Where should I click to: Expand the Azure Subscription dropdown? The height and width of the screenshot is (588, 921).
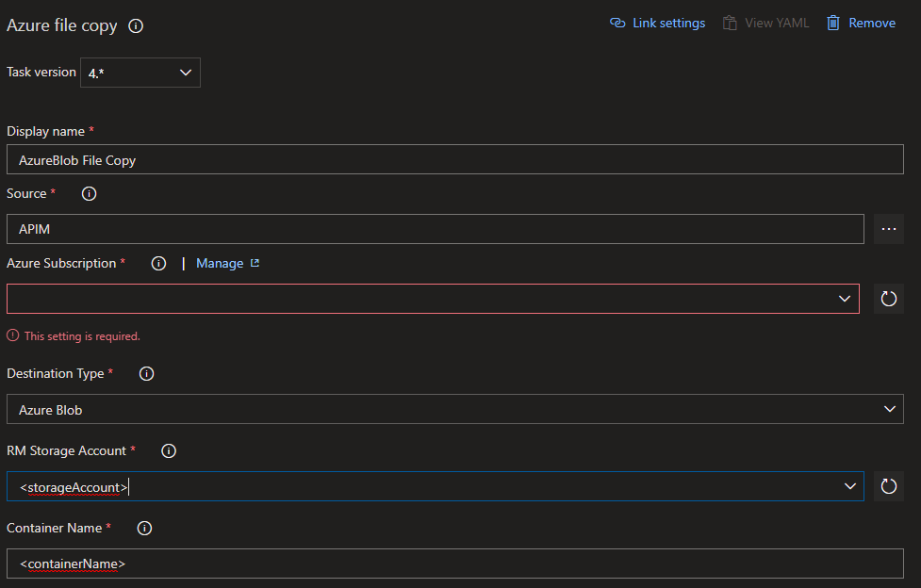844,299
